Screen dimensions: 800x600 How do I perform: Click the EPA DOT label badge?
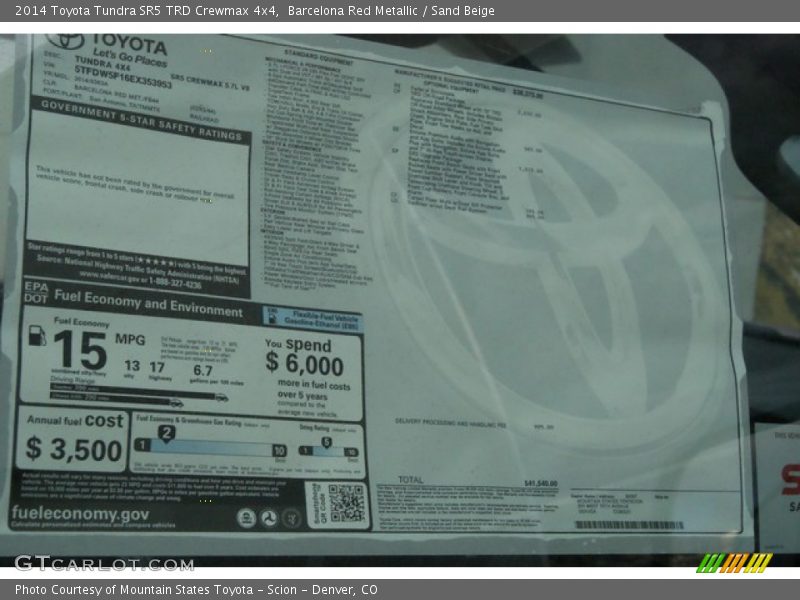coord(36,292)
